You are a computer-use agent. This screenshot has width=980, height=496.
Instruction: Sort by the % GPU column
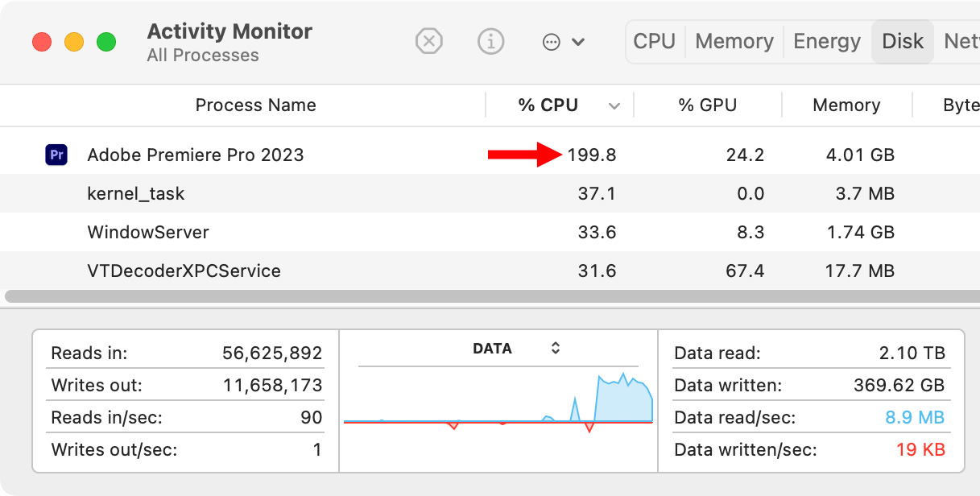[x=707, y=105]
